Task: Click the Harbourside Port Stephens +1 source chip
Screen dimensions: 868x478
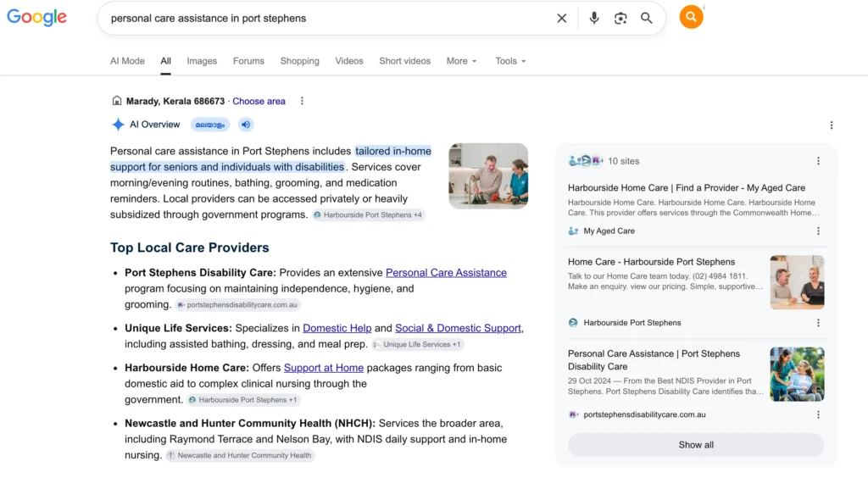Action: [243, 399]
